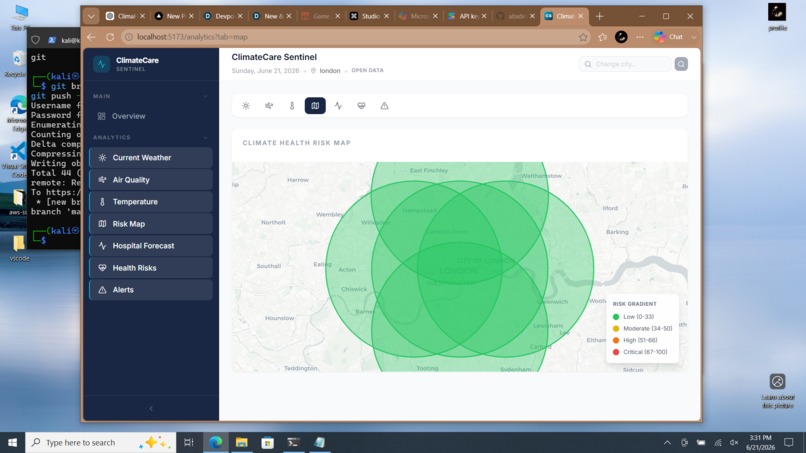
Task: Open File Explorer from taskbar
Action: pyautogui.click(x=242, y=442)
